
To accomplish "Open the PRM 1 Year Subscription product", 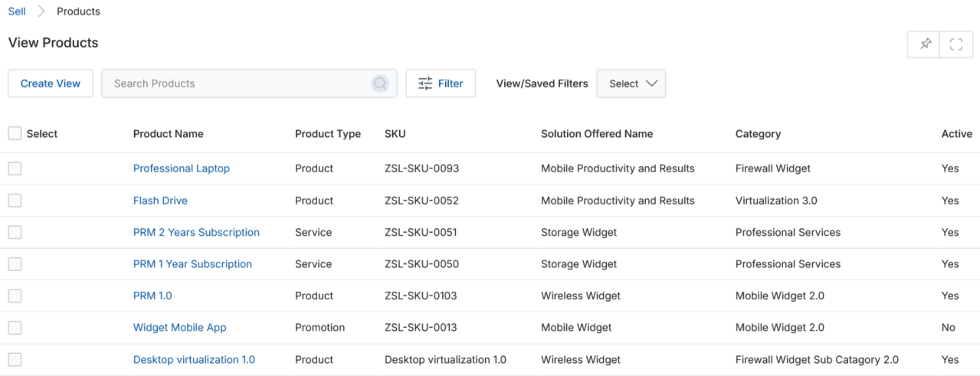I will pyautogui.click(x=192, y=264).
